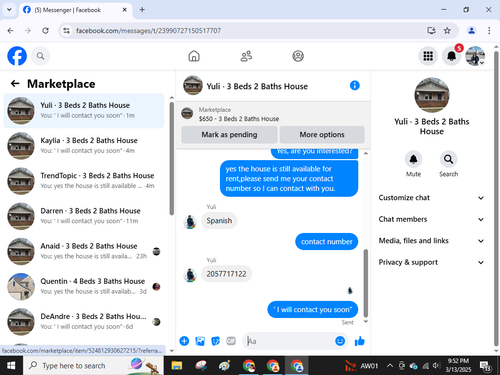
Task: Open Quentin - 4 Beds 3 Baths House chat
Action: 84,286
